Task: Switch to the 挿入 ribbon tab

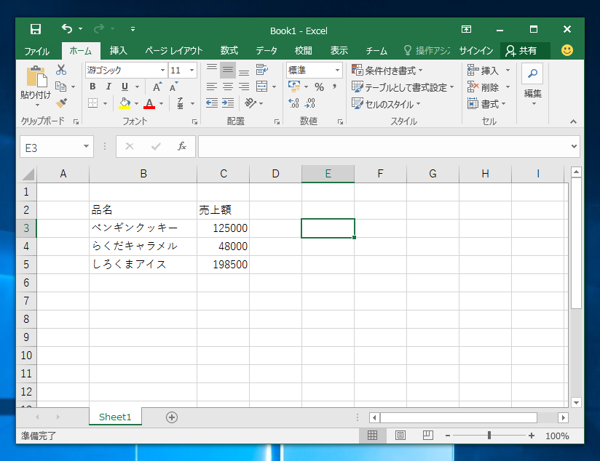Action: pos(118,51)
